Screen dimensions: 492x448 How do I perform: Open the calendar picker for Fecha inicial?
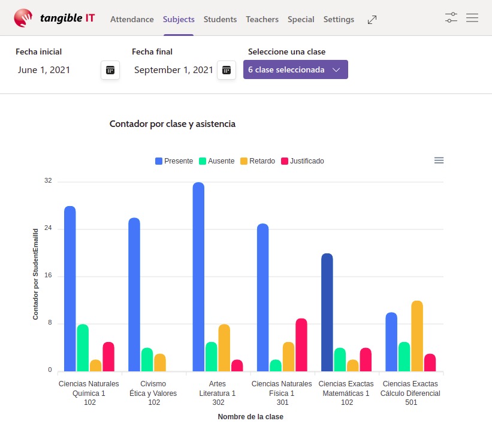point(110,70)
